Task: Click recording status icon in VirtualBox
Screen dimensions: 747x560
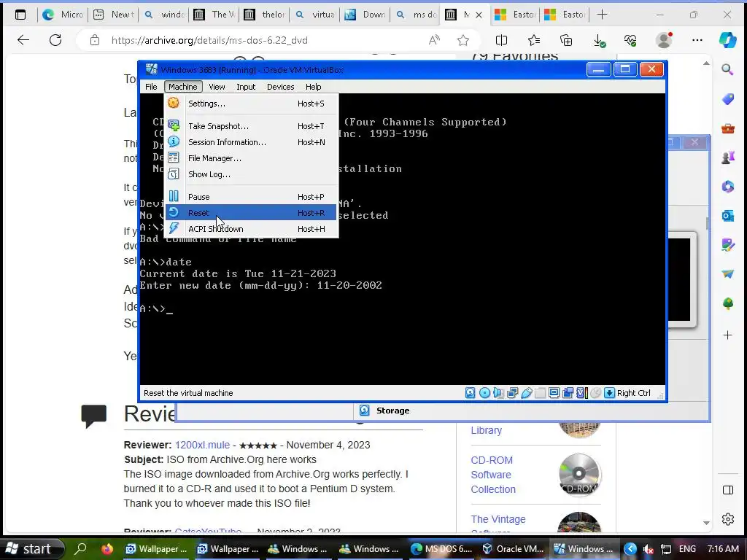Action: [x=568, y=393]
